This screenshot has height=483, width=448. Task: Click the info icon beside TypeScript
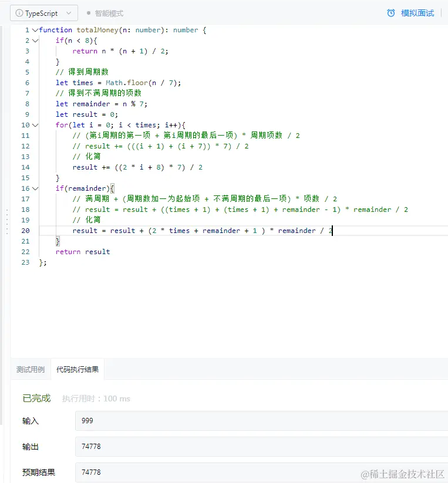19,13
